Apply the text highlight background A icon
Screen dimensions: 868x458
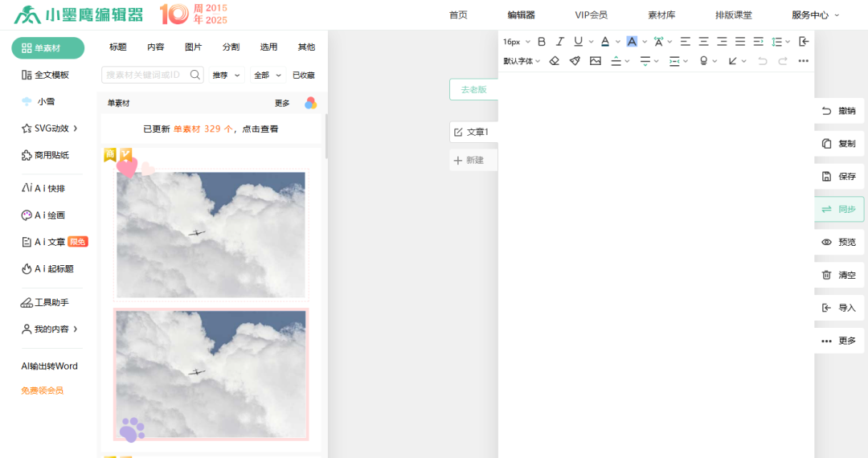pyautogui.click(x=632, y=42)
